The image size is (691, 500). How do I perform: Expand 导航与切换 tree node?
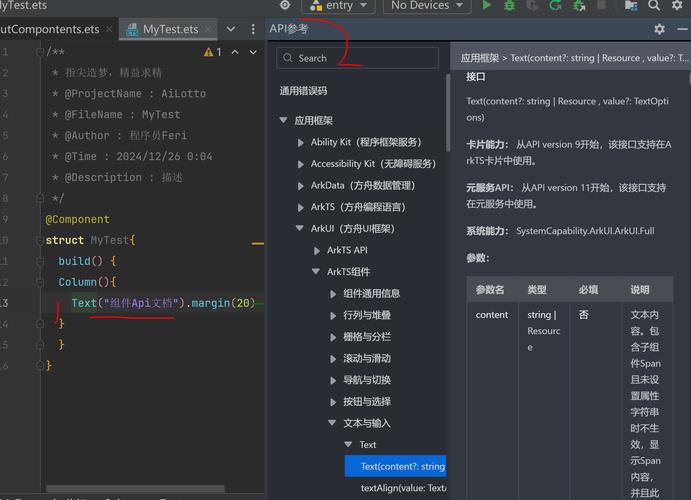[333, 380]
